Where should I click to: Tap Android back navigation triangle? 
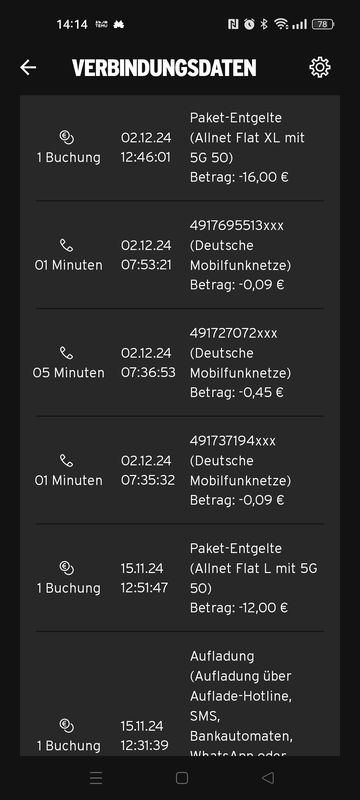pyautogui.click(x=268, y=778)
